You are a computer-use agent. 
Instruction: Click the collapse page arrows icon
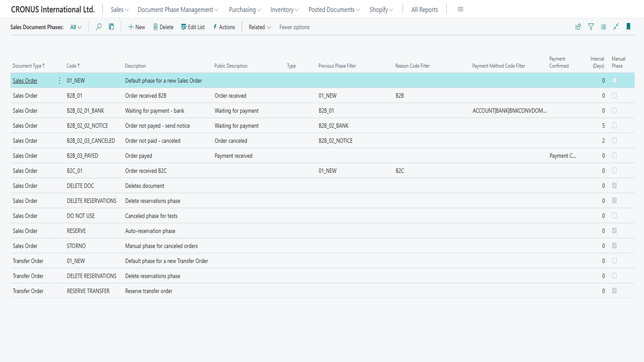point(616,27)
